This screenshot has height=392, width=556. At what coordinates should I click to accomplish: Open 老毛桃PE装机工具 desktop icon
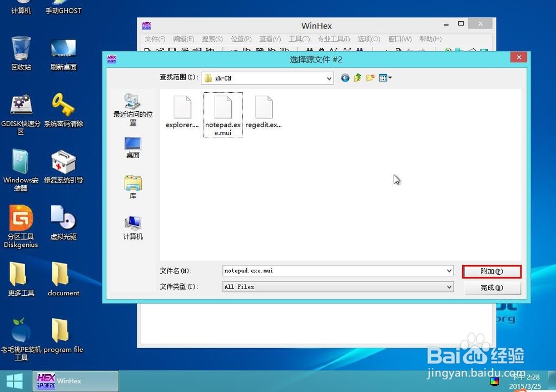click(21, 340)
